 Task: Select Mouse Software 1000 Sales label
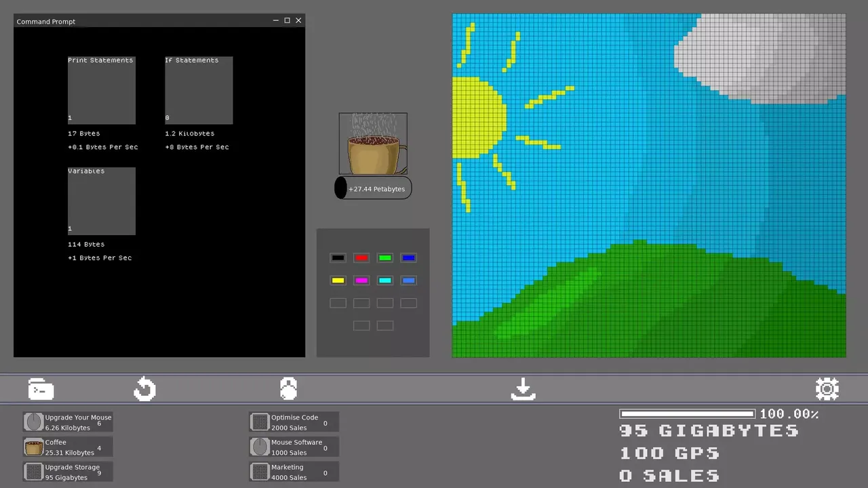pyautogui.click(x=296, y=447)
